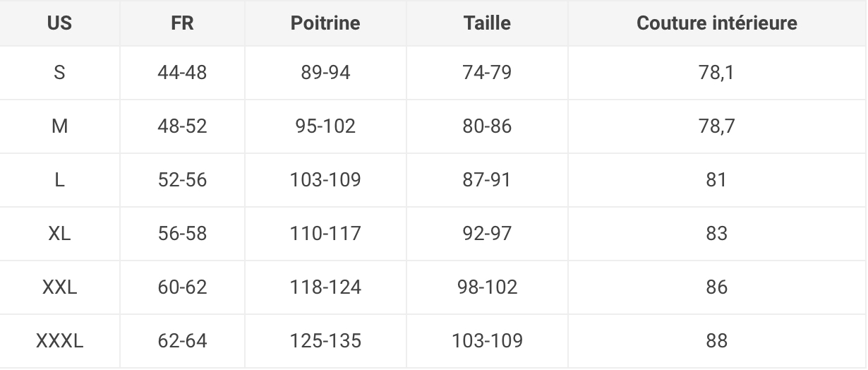The width and height of the screenshot is (868, 370).
Task: Click the Poitrine value 95-102
Action: [x=325, y=126]
